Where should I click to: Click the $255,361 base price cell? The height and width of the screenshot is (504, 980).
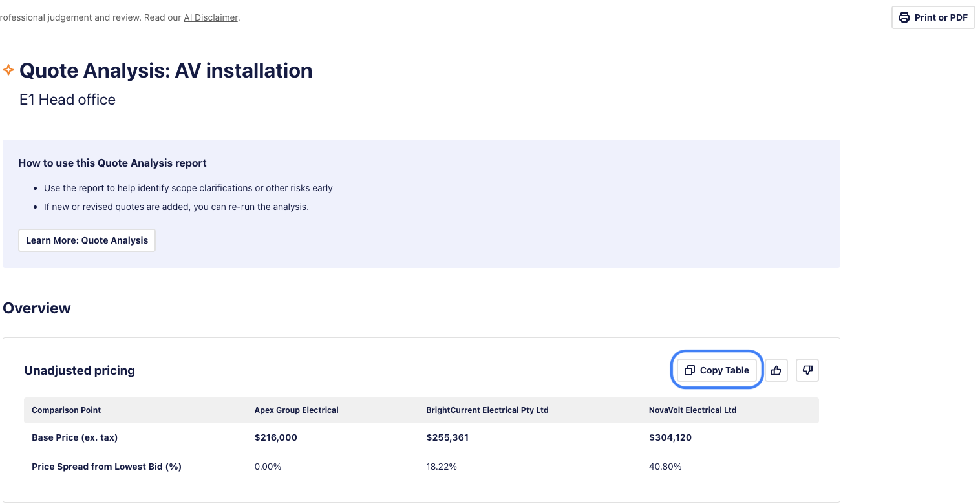[x=447, y=437]
